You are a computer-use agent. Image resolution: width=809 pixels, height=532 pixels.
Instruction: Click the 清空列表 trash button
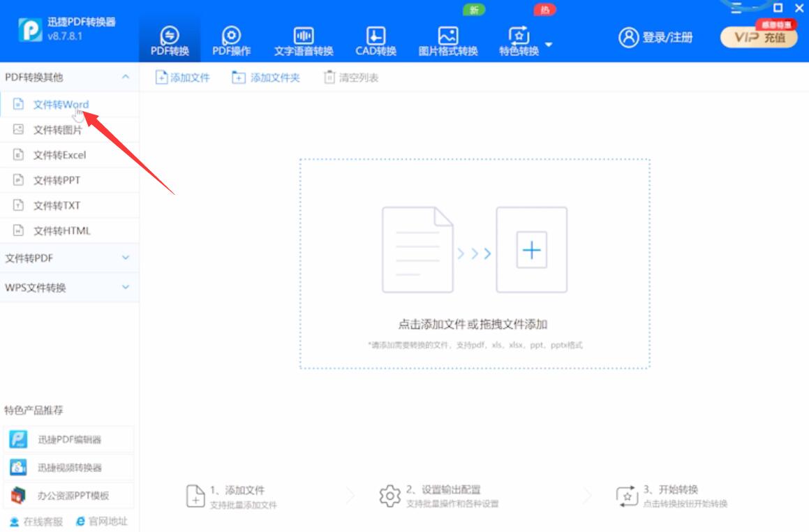coord(351,77)
